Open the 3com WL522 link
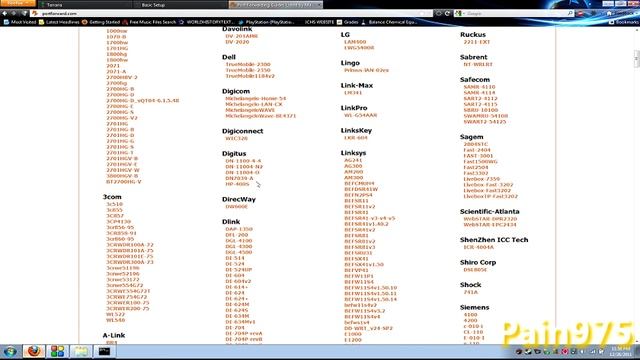The image size is (640, 360). tap(116, 314)
